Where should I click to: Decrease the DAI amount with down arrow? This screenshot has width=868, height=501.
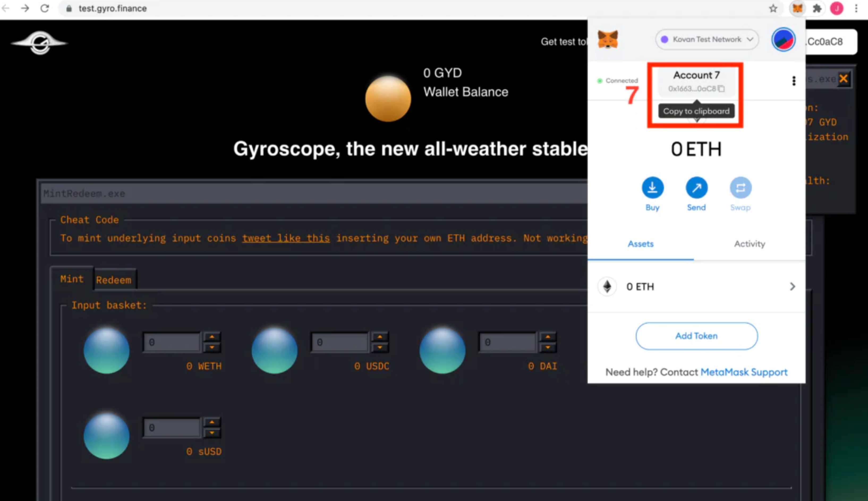tap(548, 347)
